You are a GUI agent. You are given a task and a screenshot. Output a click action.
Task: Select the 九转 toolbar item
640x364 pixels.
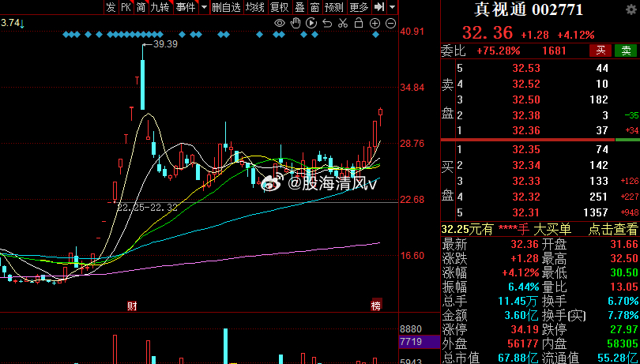tap(160, 7)
